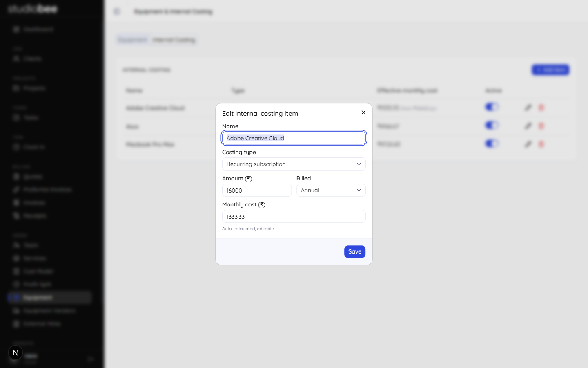Screen dimensions: 588x368
Task: Click the Amount field showing 16000
Action: 257,190
